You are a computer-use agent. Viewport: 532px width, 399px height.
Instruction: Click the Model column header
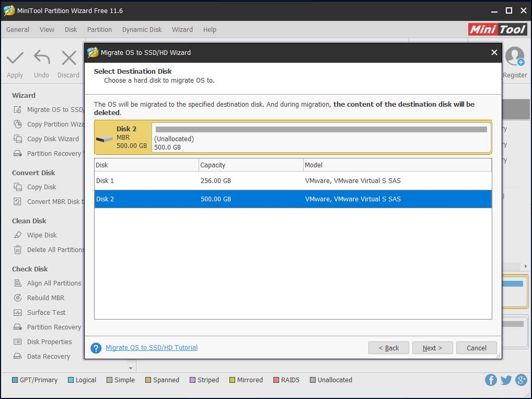(x=397, y=165)
